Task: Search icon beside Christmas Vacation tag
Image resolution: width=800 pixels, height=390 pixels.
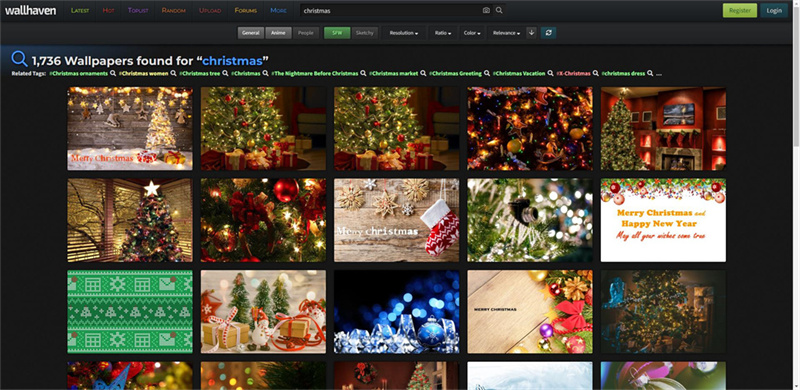Action: [x=550, y=74]
